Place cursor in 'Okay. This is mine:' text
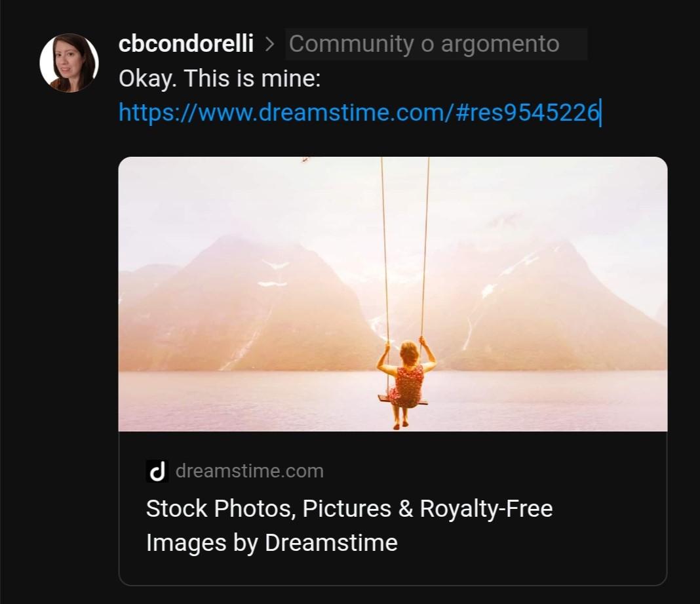 tap(220, 79)
